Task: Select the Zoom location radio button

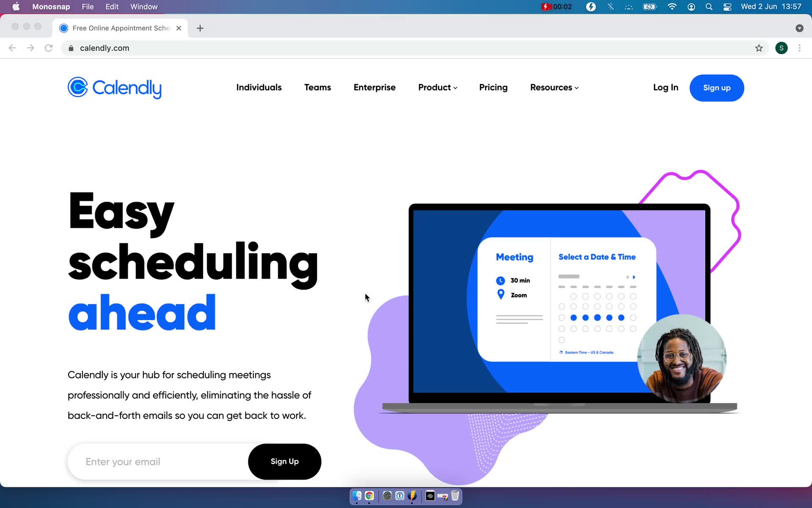Action: [500, 294]
